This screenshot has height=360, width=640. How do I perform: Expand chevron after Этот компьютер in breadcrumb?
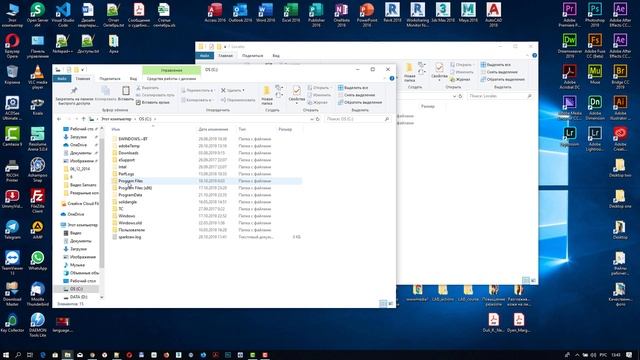(135, 119)
